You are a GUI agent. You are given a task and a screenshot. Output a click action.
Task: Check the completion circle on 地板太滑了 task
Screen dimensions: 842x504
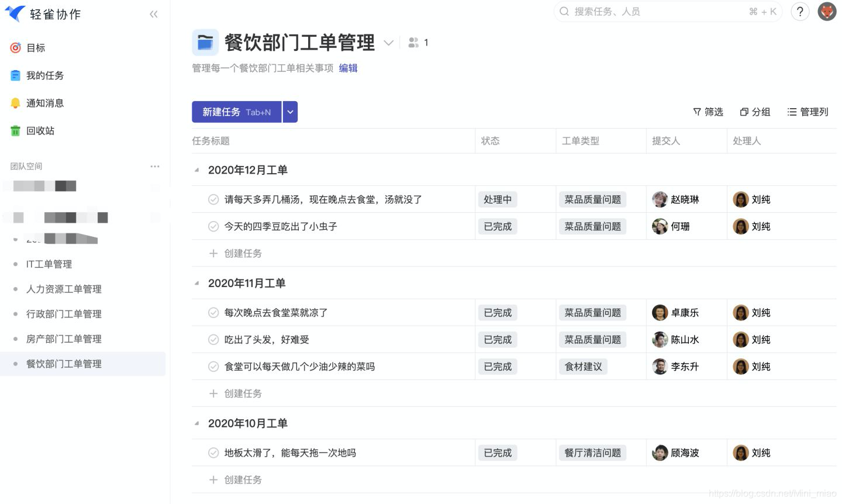[x=213, y=452]
